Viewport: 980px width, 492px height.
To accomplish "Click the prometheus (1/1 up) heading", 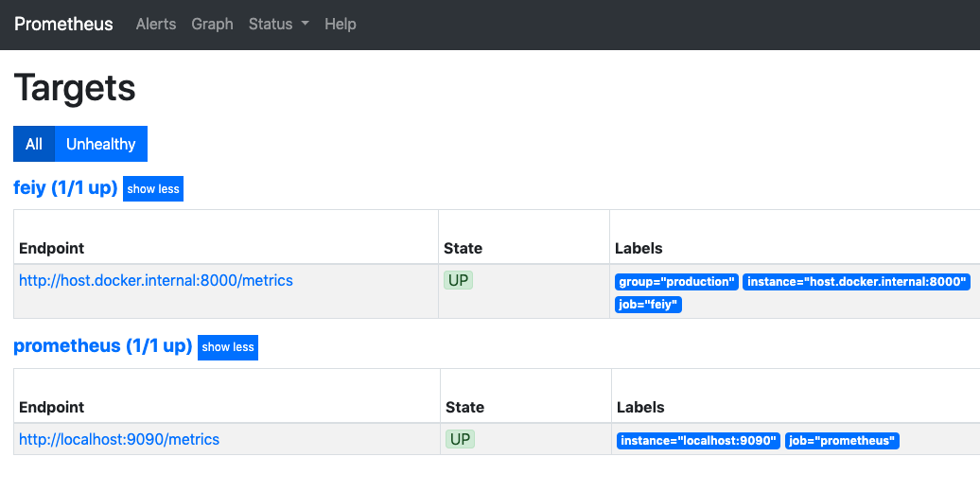I will coord(102,346).
